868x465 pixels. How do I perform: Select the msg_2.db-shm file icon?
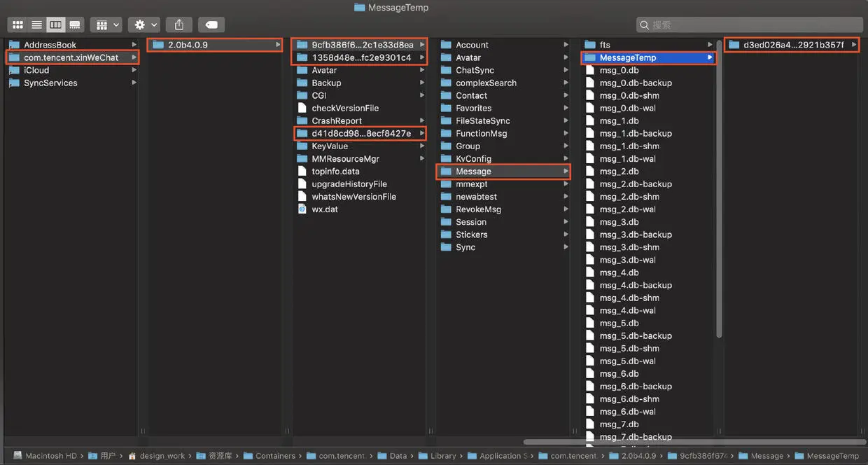pyautogui.click(x=589, y=196)
